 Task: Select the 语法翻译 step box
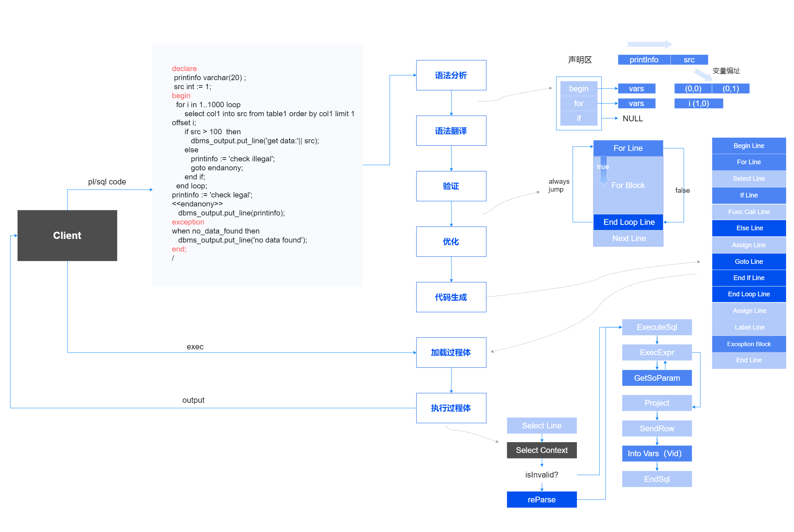click(451, 131)
